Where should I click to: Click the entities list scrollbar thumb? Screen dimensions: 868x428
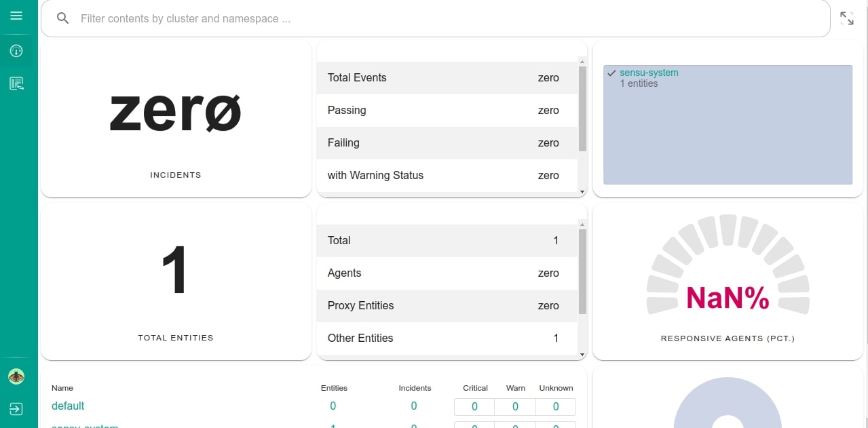tap(582, 271)
